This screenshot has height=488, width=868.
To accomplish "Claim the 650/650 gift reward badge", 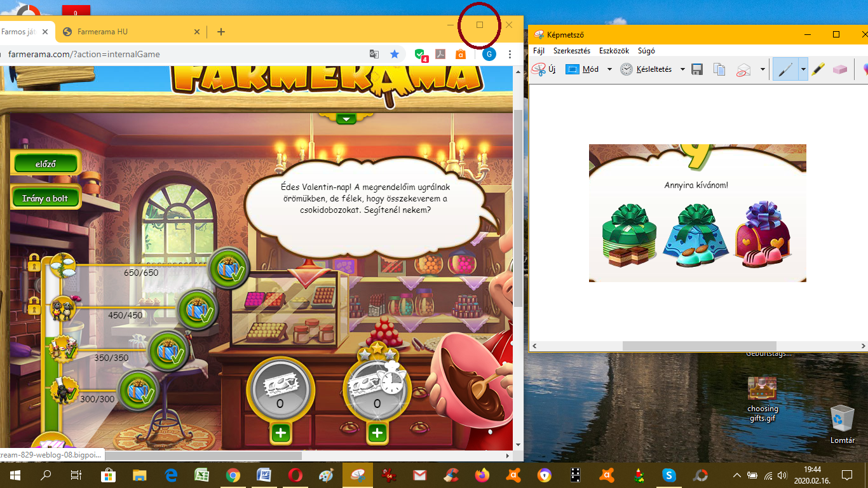I will click(x=229, y=268).
